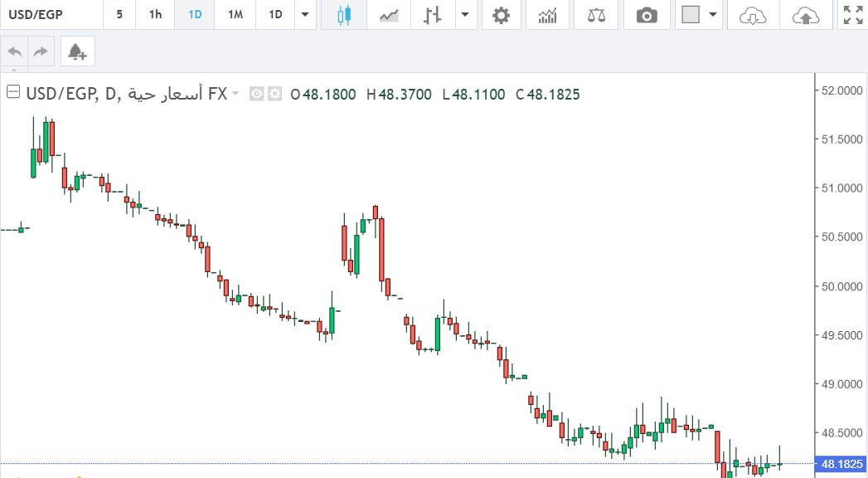Select the bar chart style
The width and height of the screenshot is (868, 478).
tap(432, 15)
